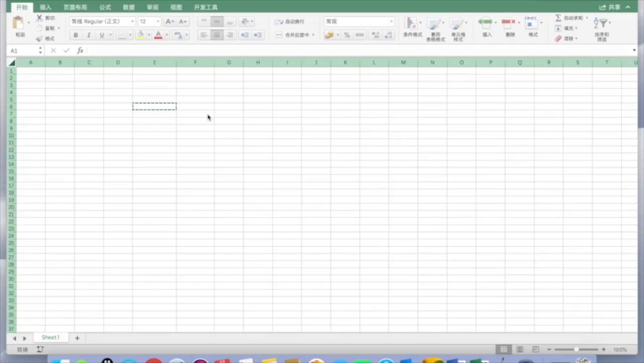Viewport: 644px width, 363px height.
Task: Click the Format Painter (格式) brush icon
Action: [39, 38]
